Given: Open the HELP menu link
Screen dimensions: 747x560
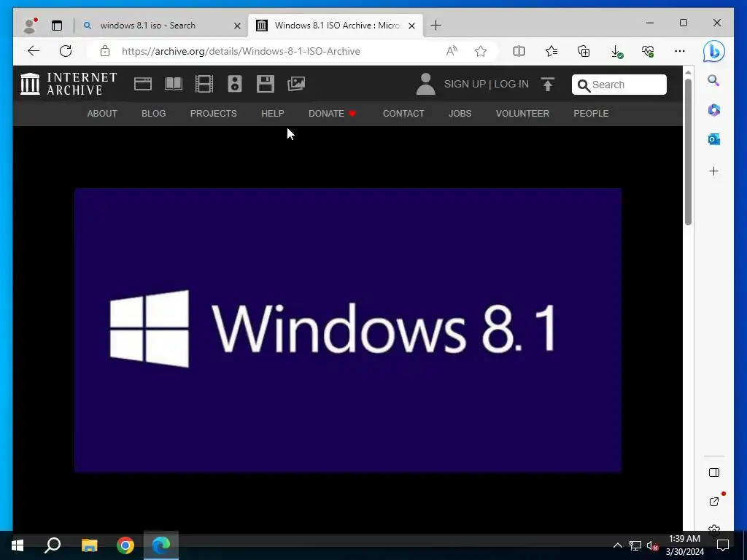Looking at the screenshot, I should pyautogui.click(x=273, y=113).
